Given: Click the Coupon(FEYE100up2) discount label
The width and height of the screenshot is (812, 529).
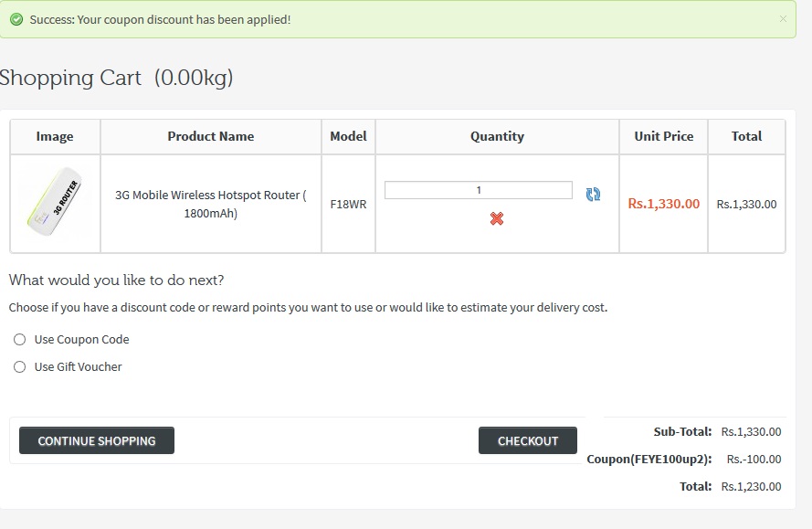Looking at the screenshot, I should click(649, 459).
